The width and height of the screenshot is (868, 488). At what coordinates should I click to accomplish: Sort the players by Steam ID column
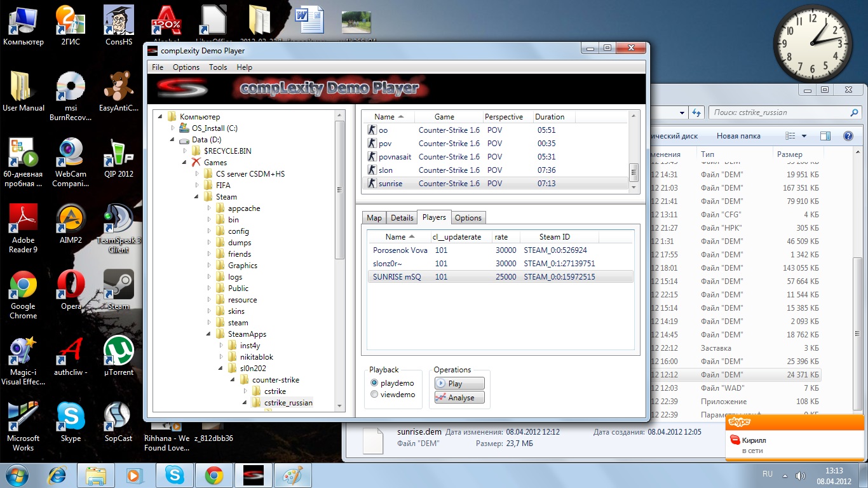[559, 237]
